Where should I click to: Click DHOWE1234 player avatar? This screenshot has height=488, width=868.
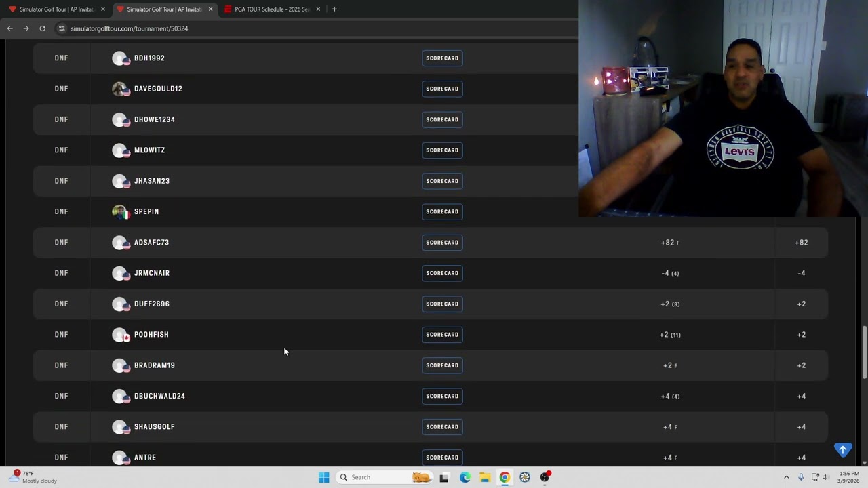click(120, 119)
